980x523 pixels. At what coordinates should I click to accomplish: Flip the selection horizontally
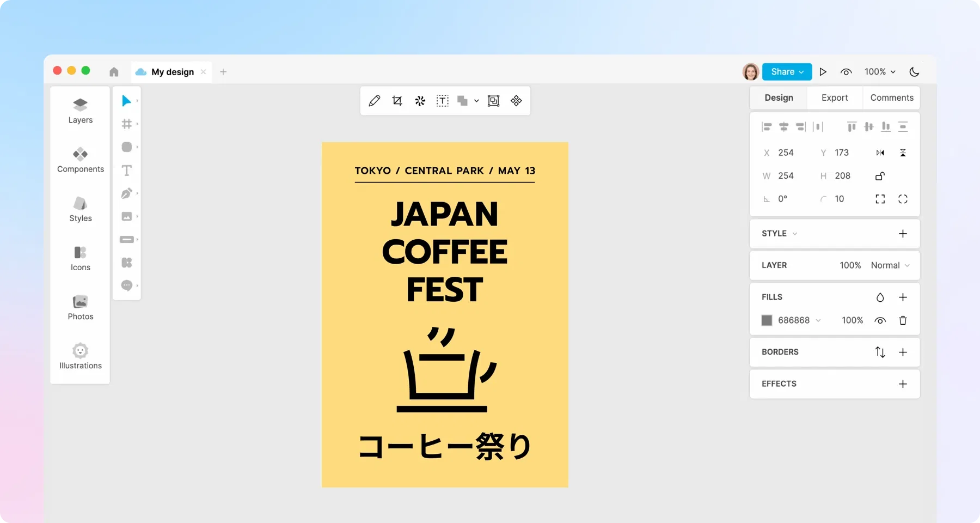880,153
